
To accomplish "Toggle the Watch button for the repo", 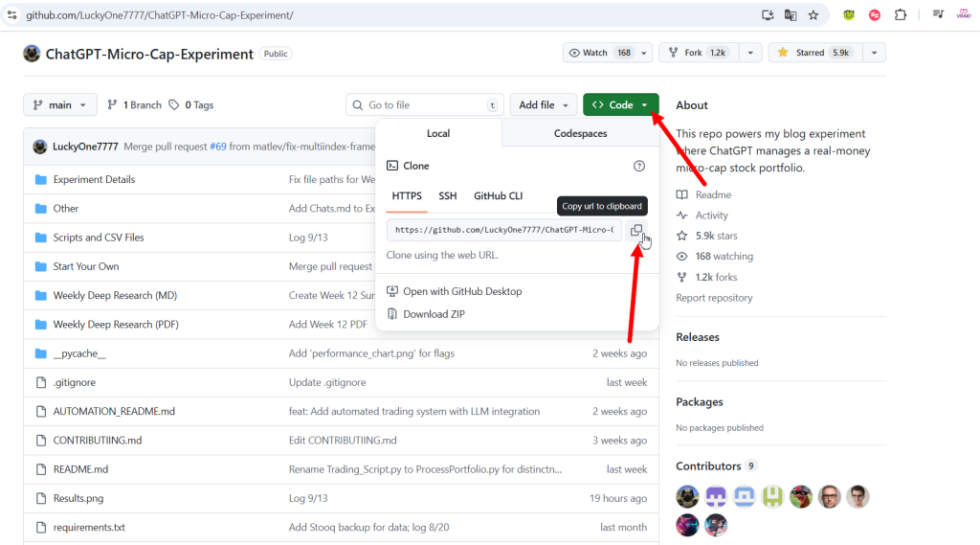I will [598, 53].
